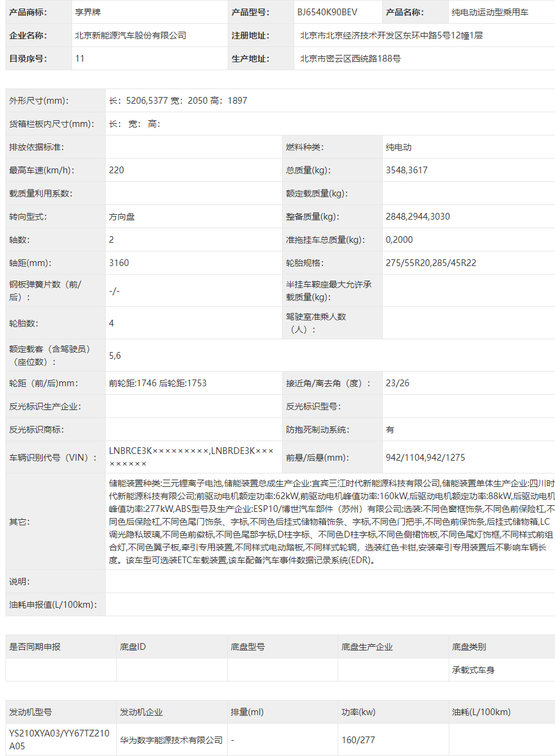Select company name 北京新能源汽车股份有限公司
555x756 pixels.
[131, 35]
